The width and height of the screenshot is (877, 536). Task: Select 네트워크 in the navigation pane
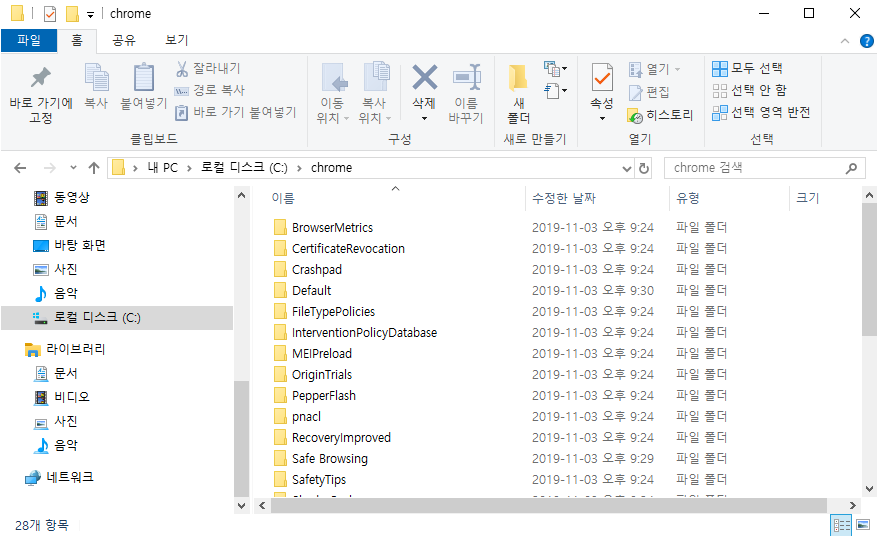point(70,477)
